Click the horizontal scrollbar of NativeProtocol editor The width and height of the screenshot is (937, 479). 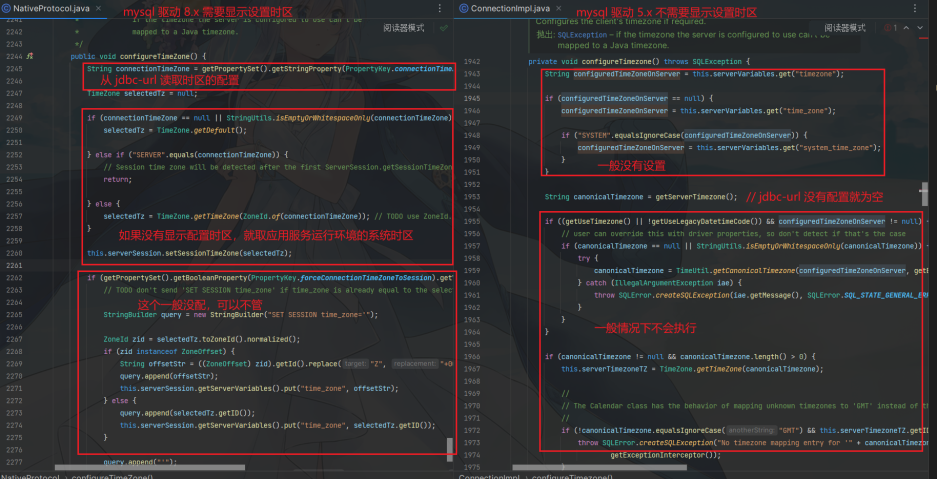click(149, 468)
